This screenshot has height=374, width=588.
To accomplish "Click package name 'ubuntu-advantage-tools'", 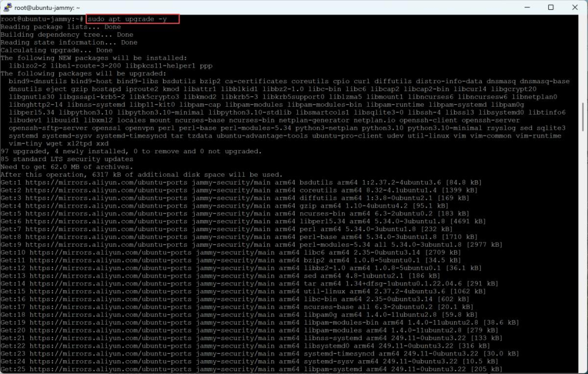I will pos(262,136).
